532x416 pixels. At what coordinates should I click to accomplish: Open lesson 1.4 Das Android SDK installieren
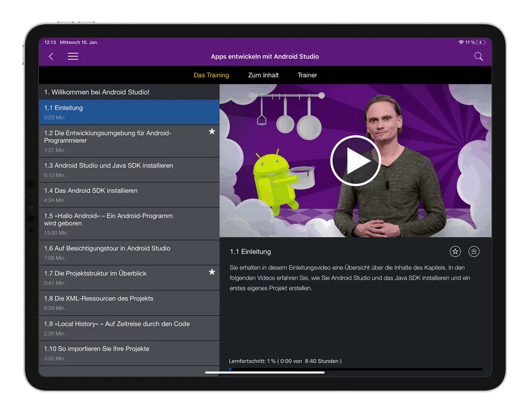[129, 195]
